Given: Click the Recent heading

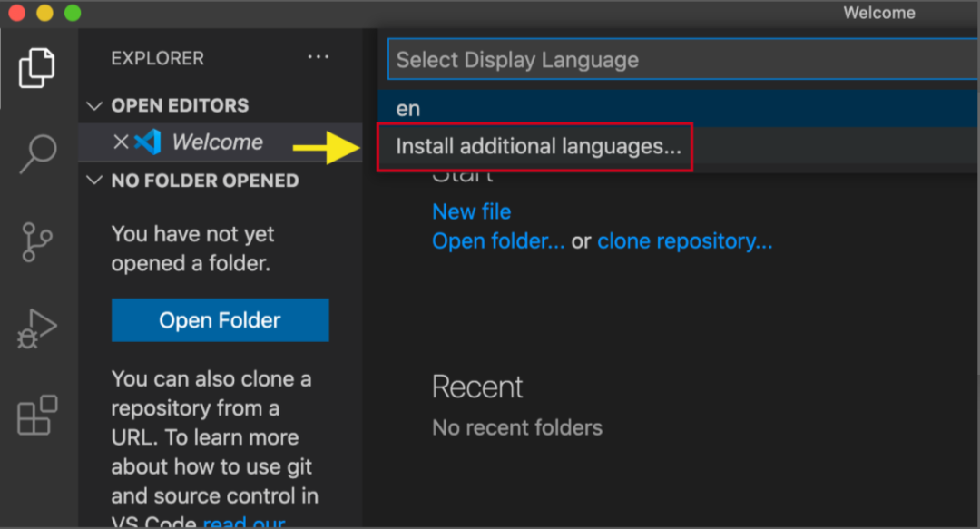Looking at the screenshot, I should tap(477, 387).
